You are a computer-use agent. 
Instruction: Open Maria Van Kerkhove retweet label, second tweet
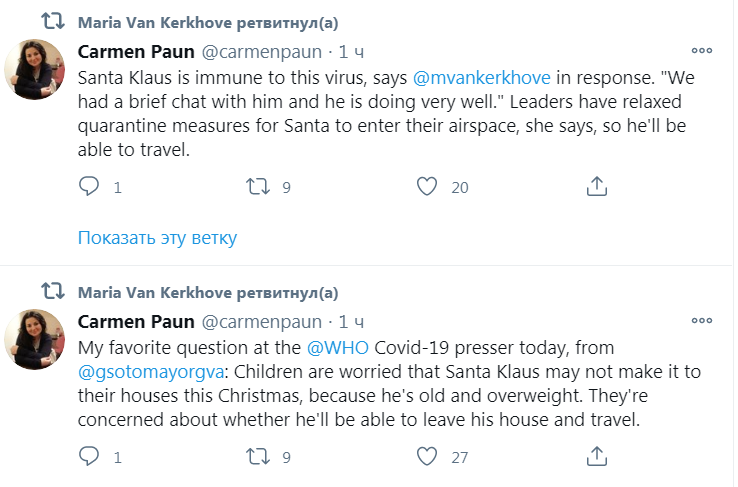click(x=208, y=292)
